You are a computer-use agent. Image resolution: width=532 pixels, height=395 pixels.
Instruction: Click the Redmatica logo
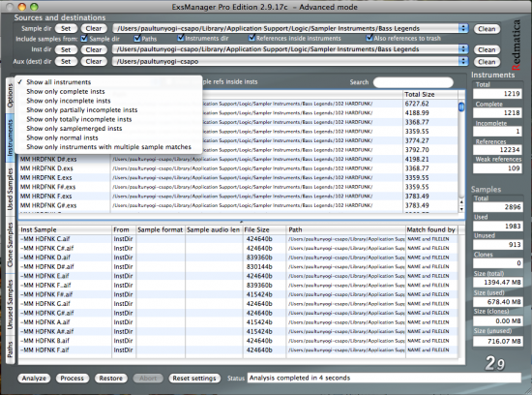tap(516, 45)
